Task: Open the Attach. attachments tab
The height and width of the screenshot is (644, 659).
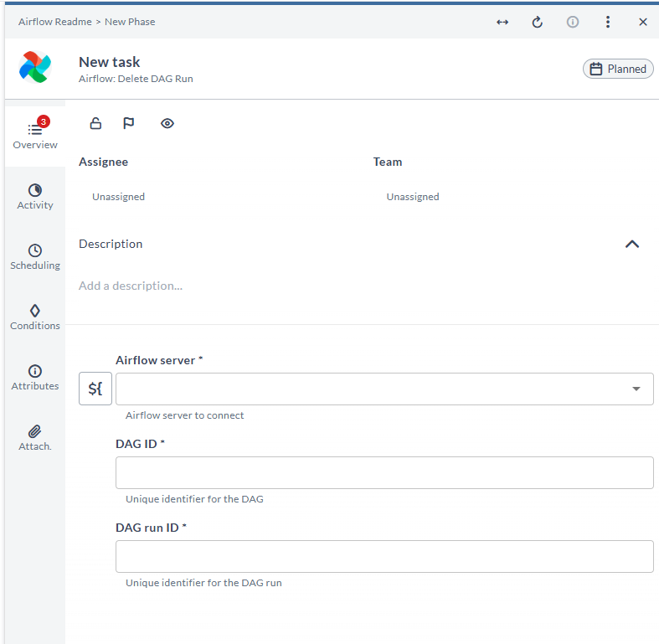Action: point(35,438)
